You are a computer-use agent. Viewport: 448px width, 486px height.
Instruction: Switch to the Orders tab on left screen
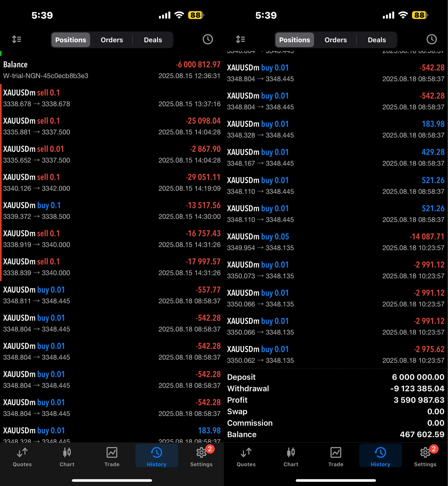(112, 40)
